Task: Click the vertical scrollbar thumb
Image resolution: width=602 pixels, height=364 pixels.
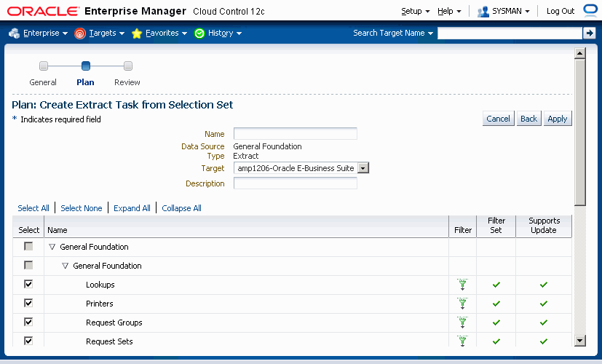Action: [579, 132]
